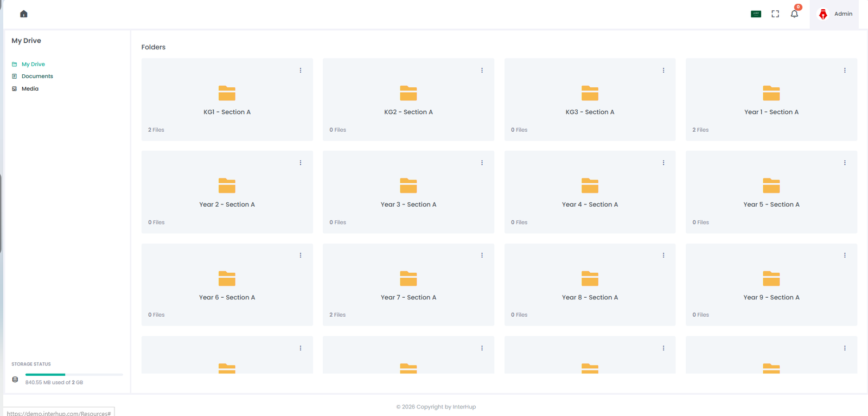
Task: Click the Year 6 - Section A folder name
Action: pos(227,297)
